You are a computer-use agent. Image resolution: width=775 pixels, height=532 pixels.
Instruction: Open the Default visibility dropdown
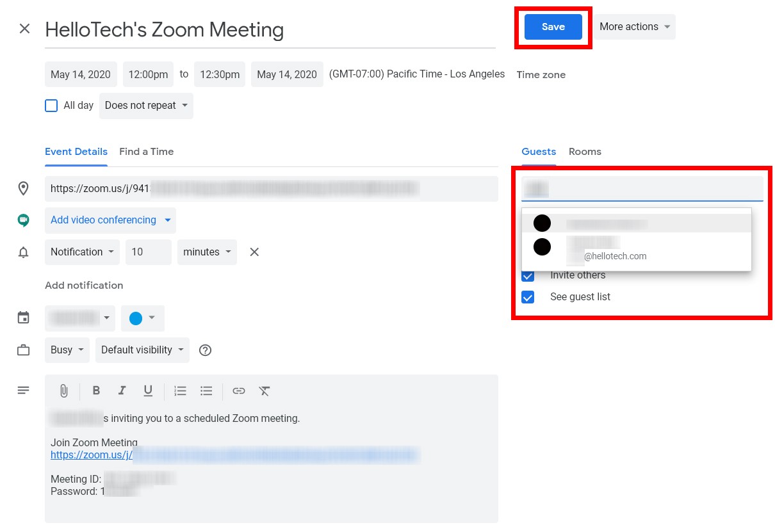(142, 350)
